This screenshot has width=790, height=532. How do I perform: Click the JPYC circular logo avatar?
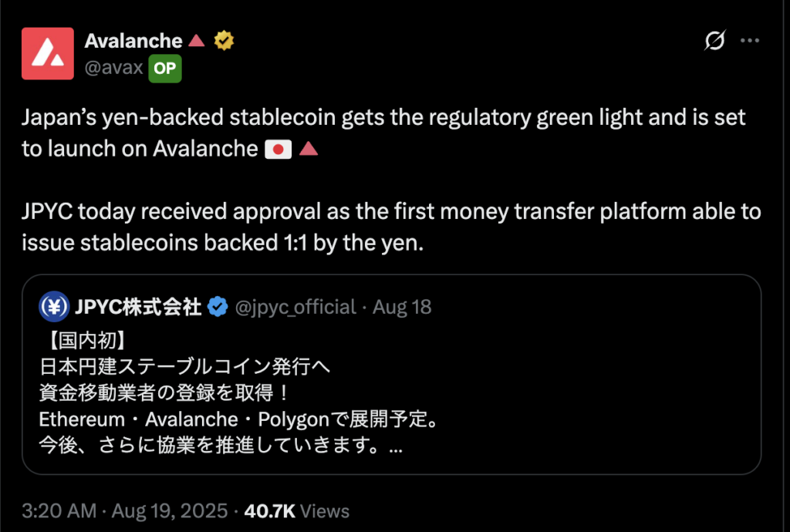click(52, 306)
